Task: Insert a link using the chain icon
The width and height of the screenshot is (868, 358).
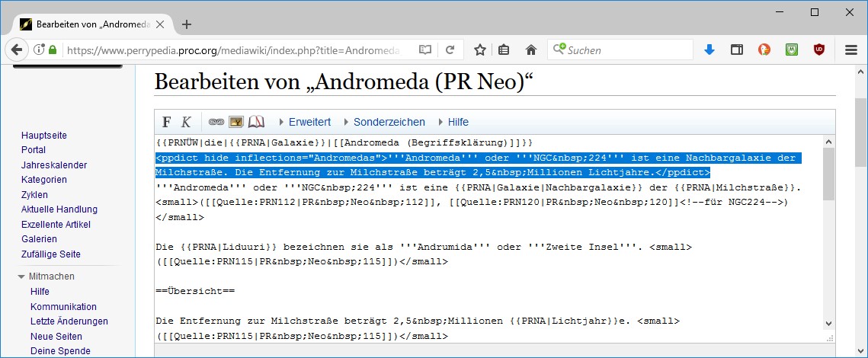Action: tap(216, 122)
